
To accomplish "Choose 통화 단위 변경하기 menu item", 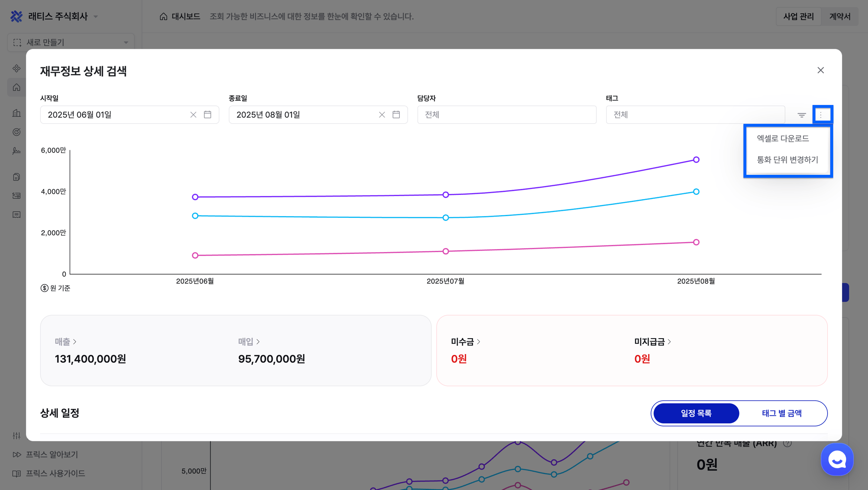I will click(787, 160).
